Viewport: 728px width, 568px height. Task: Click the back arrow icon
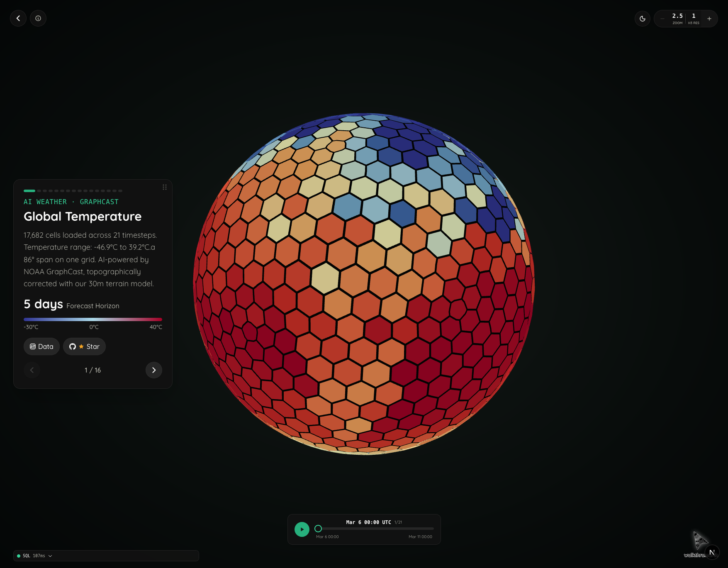(x=18, y=18)
